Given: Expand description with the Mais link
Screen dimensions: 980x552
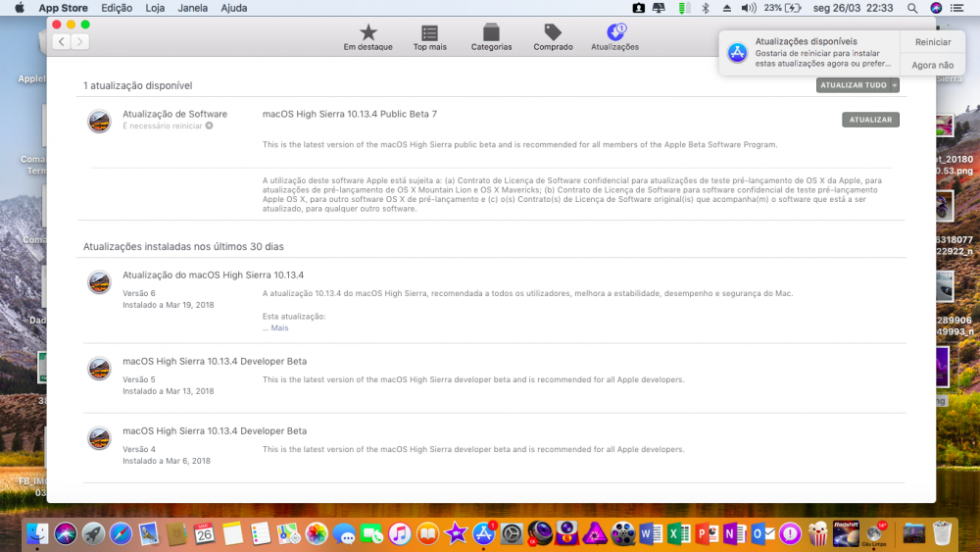Looking at the screenshot, I should (x=279, y=327).
